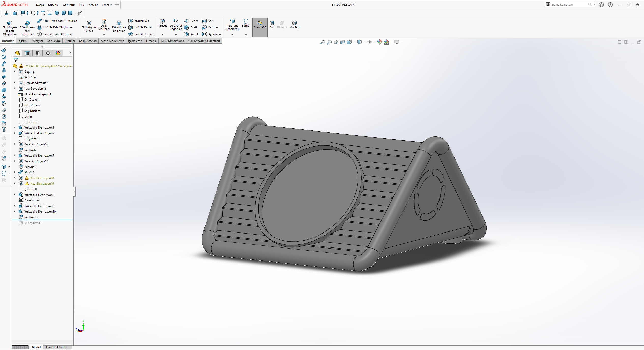
Task: Click the zoom to fit icon
Action: [323, 42]
